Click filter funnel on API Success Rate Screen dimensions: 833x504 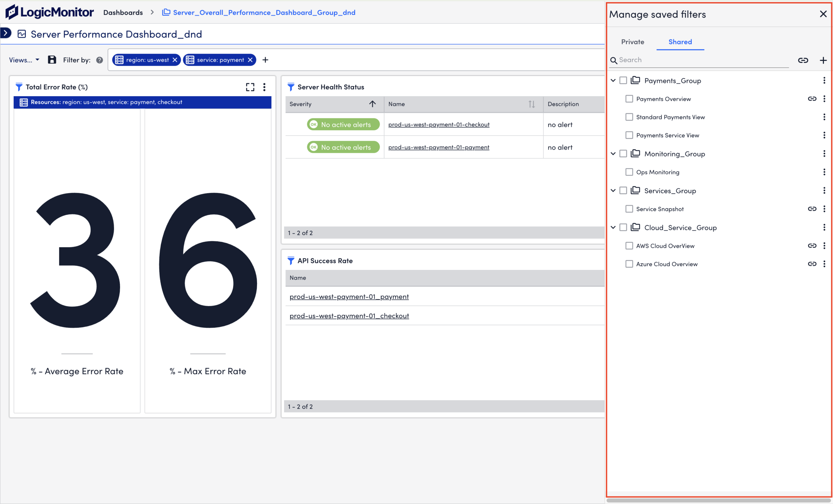291,261
